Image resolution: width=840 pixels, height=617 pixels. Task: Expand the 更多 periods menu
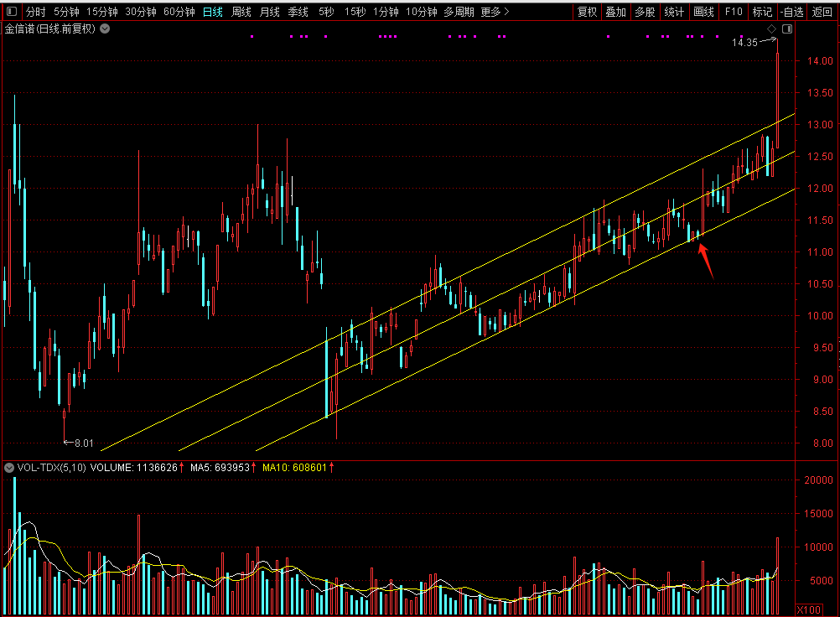(495, 12)
